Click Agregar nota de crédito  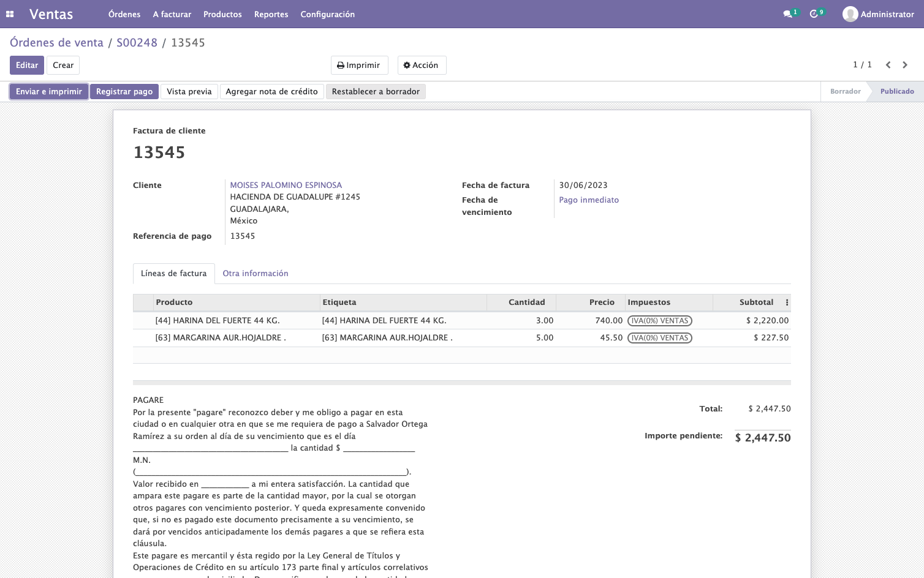(x=272, y=92)
